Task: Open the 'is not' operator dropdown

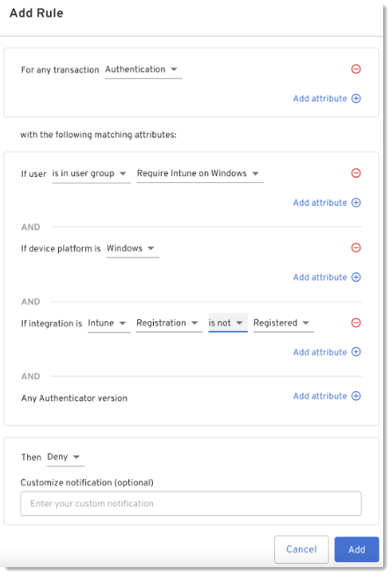Action: [228, 323]
